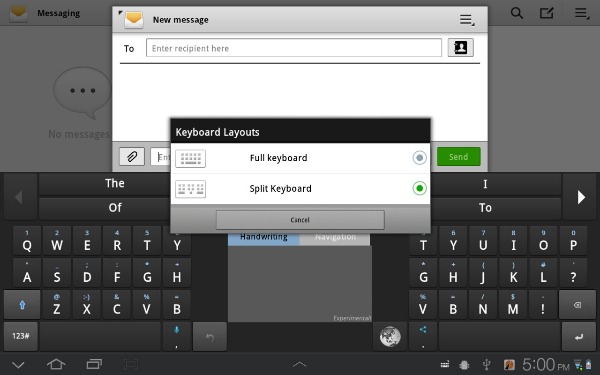Image resolution: width=600 pixels, height=375 pixels.
Task: Cancel the Keyboard Layouts dialog
Action: tap(300, 220)
